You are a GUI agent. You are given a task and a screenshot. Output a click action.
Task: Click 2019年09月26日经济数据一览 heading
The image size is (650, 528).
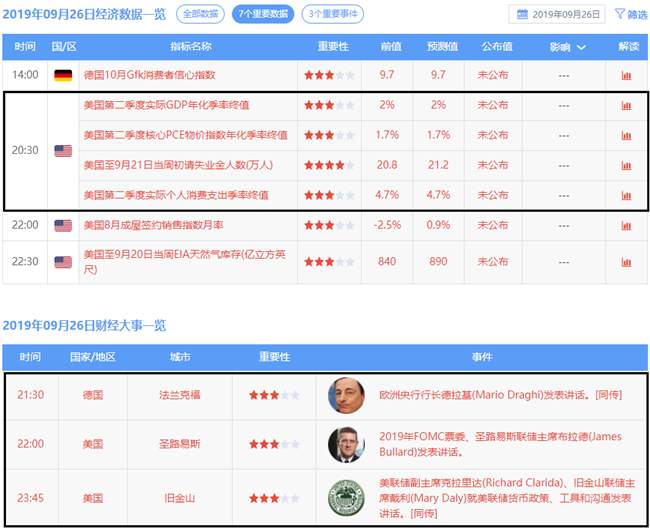84,14
